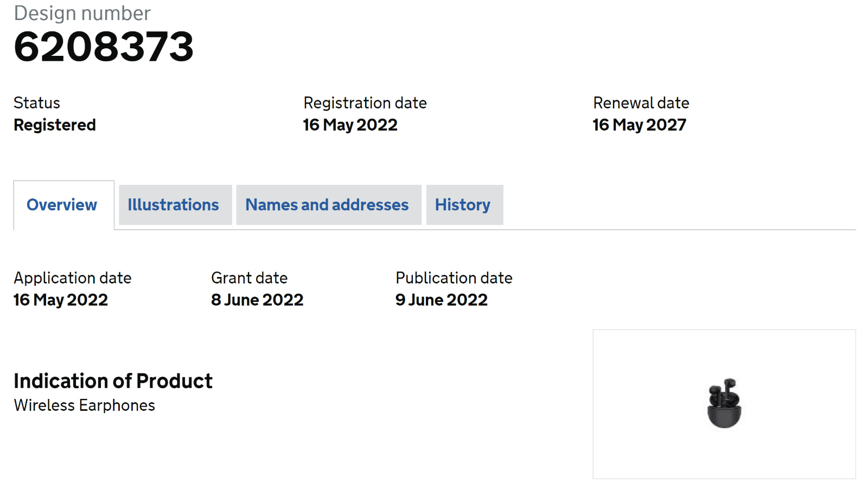Click the design number 6208373
868x490 pixels.
tap(104, 47)
